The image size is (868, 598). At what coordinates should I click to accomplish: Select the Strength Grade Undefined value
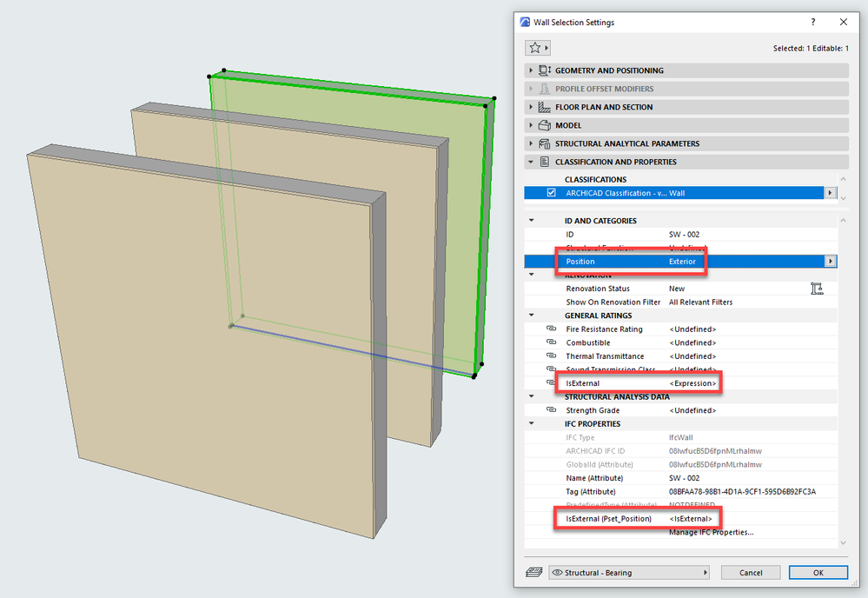692,410
